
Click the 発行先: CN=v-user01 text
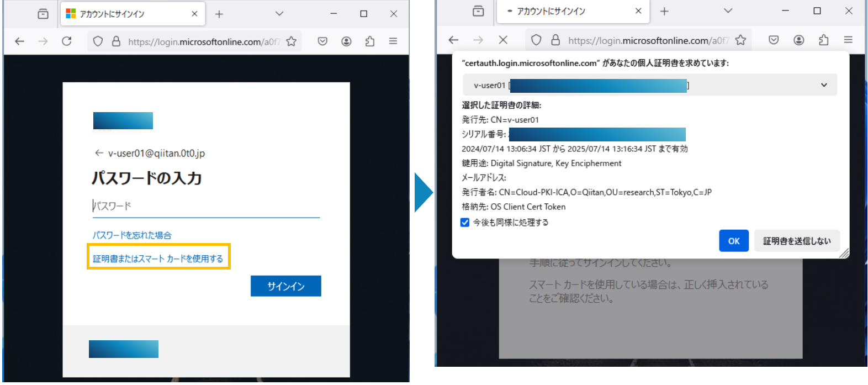[x=500, y=119]
